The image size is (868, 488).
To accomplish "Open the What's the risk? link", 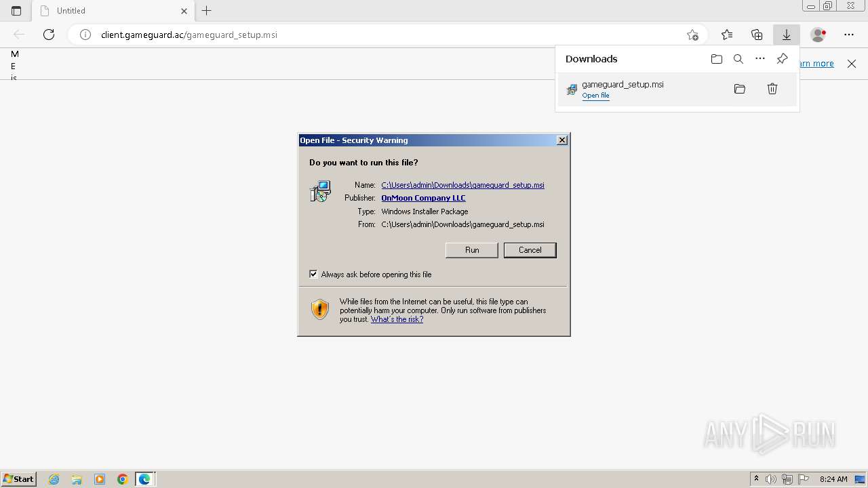I will point(397,319).
